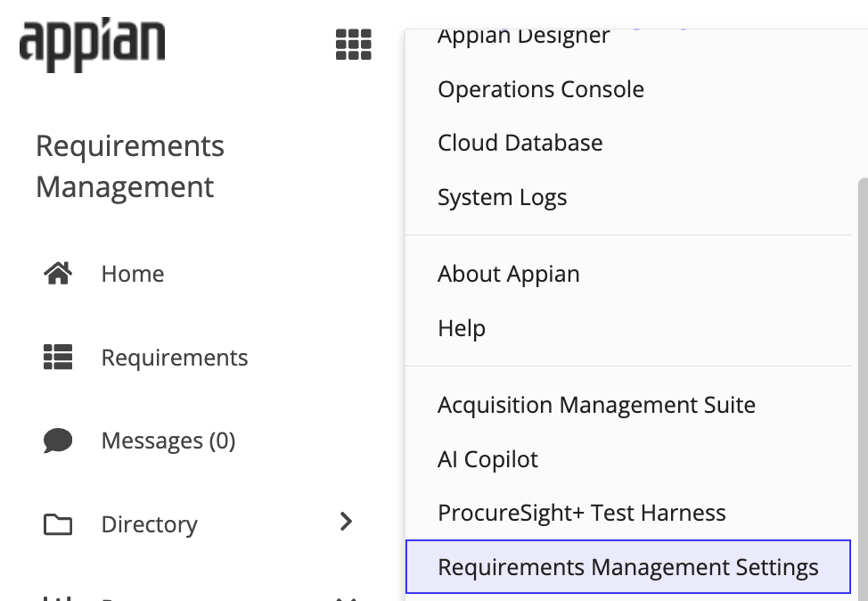Expand the Directory chevron arrow
This screenshot has height=601, width=868.
(346, 522)
